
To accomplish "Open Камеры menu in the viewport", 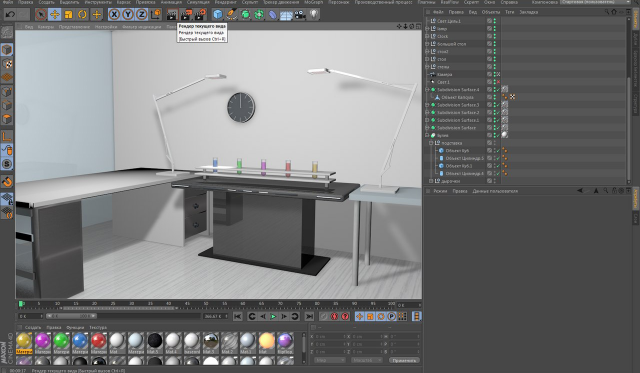I will [x=46, y=27].
